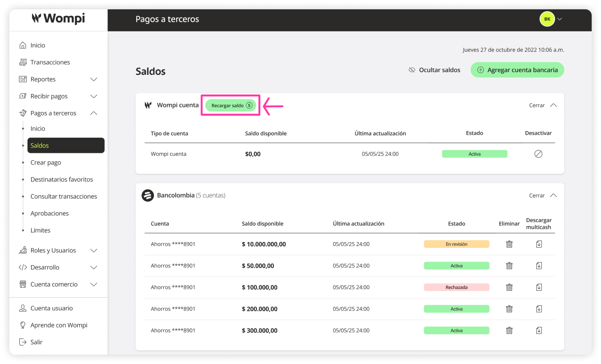Screen dimensions: 601x364
Task: Click the Descargar multicash column header
Action: [539, 224]
